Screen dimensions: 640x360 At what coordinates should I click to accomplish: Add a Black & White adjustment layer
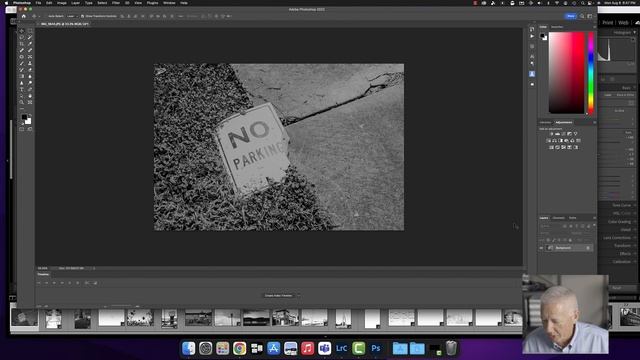click(560, 140)
